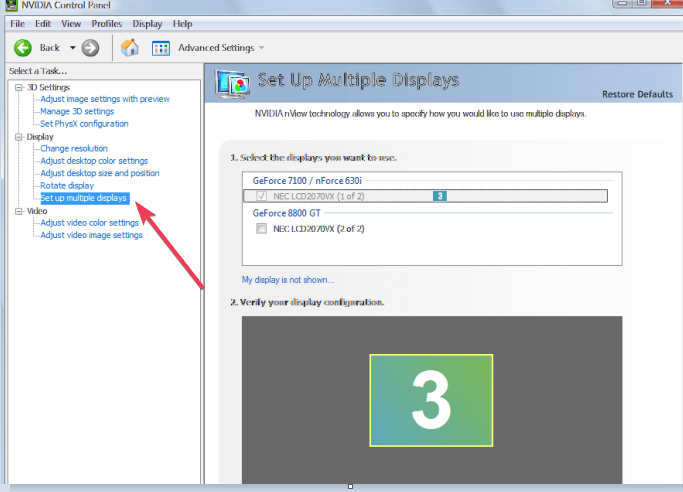This screenshot has width=683, height=492.
Task: Toggle NEC LCD2070VX (1 of 2) checkbox
Action: [261, 196]
